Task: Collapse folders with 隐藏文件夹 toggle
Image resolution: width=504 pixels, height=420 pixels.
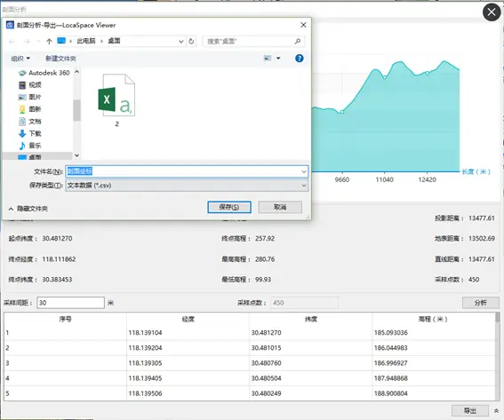Action: click(28, 209)
